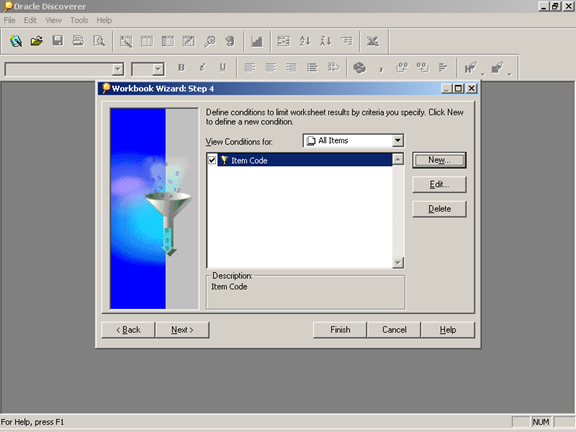Click the bar format toolbar icon

click(x=443, y=68)
